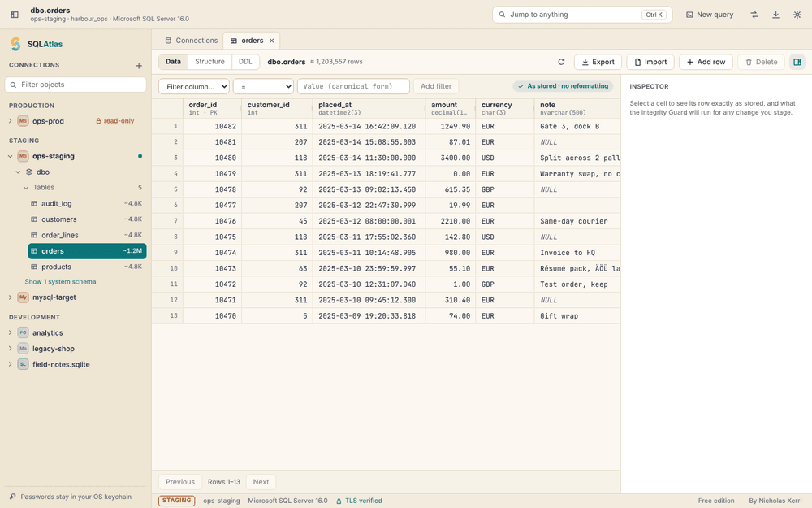Click the audit_log table icon
Screen dimensions: 812x508
pyautogui.click(x=34, y=204)
